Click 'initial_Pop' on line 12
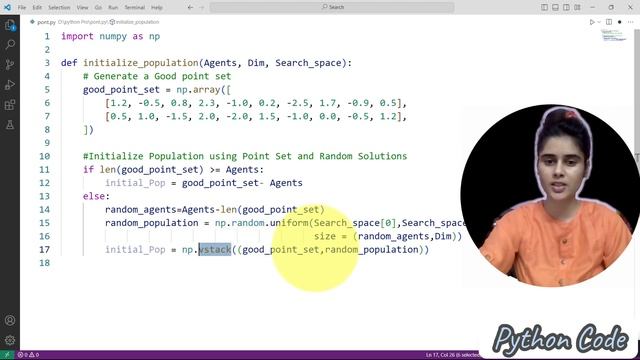Screen dimensions: 640x360 pyautogui.click(x=135, y=183)
